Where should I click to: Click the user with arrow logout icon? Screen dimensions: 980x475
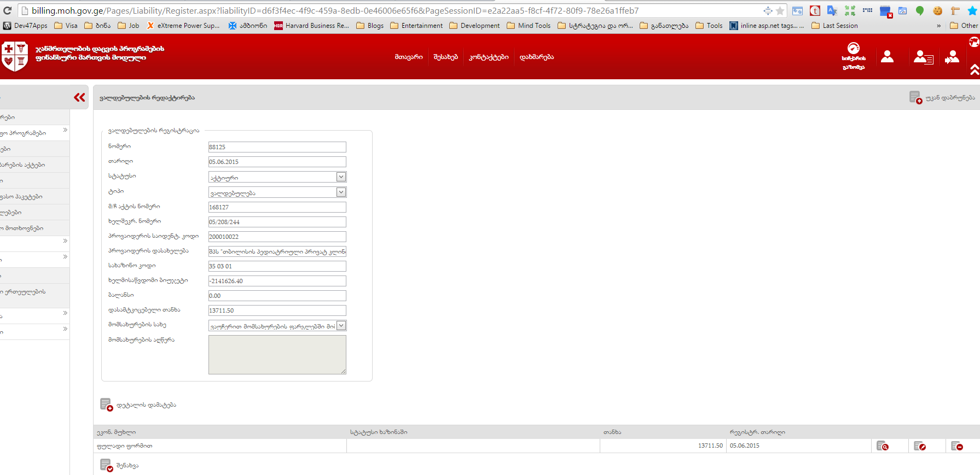pos(952,57)
